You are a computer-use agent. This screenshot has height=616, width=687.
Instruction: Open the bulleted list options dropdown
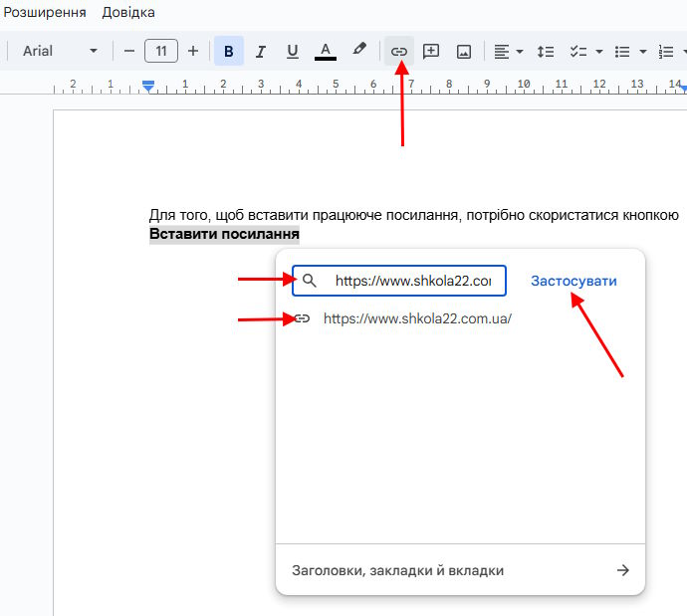click(x=643, y=51)
